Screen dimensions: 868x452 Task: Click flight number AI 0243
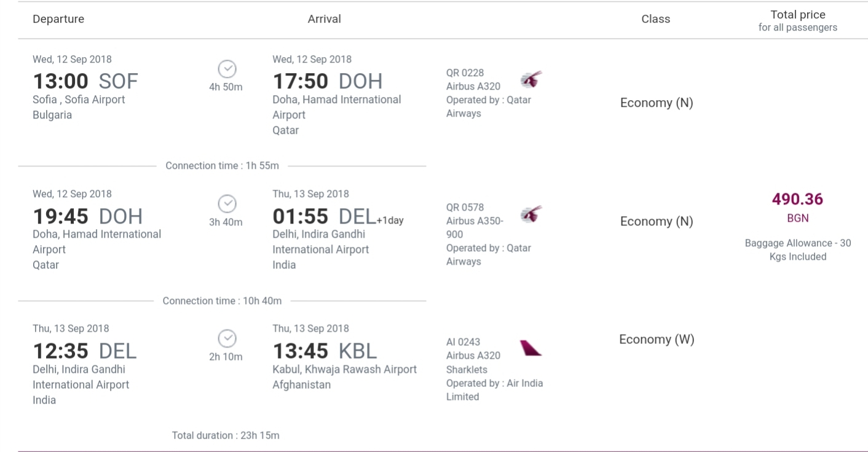[x=464, y=342]
